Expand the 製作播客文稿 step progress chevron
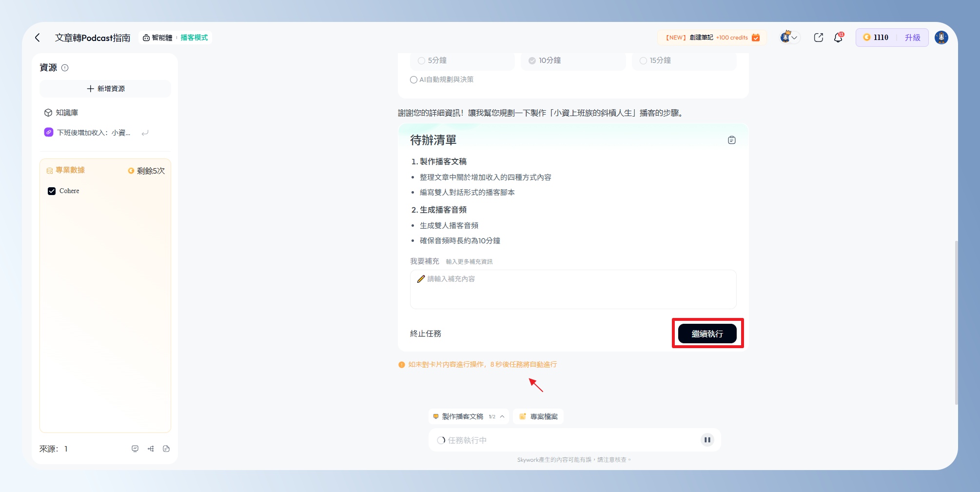Image resolution: width=980 pixels, height=492 pixels. [502, 416]
